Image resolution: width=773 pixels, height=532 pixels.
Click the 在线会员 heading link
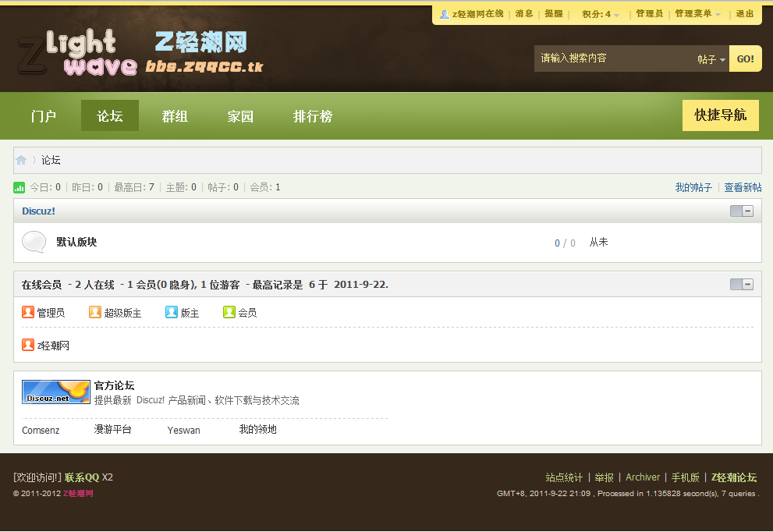[x=41, y=285]
